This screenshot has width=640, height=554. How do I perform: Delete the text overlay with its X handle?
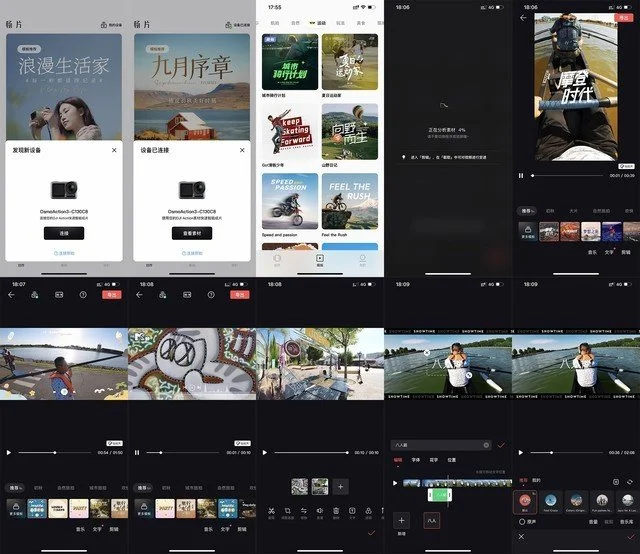[x=427, y=352]
